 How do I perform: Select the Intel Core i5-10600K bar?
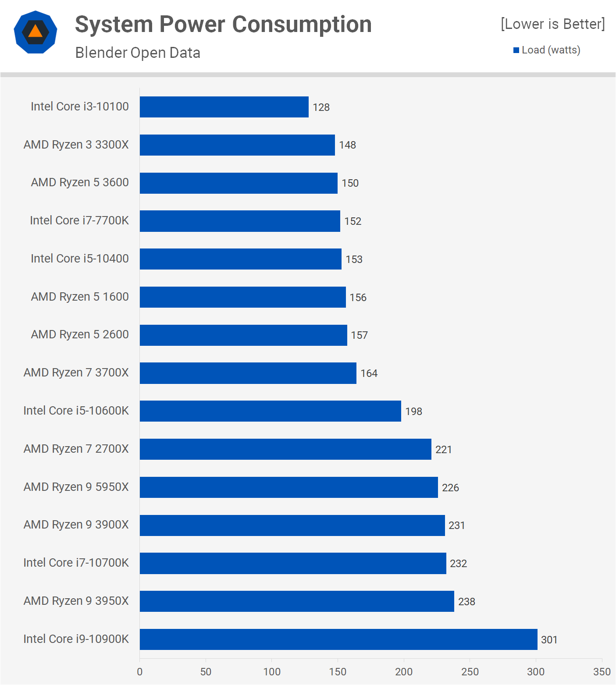pyautogui.click(x=270, y=411)
